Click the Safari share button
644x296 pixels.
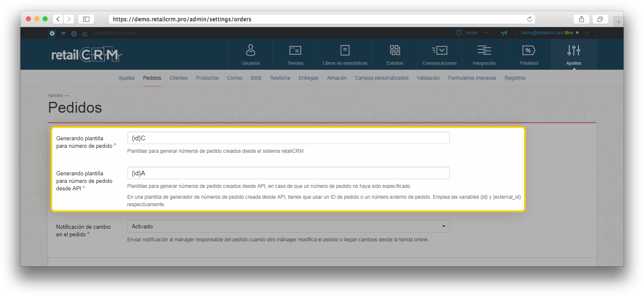point(581,19)
